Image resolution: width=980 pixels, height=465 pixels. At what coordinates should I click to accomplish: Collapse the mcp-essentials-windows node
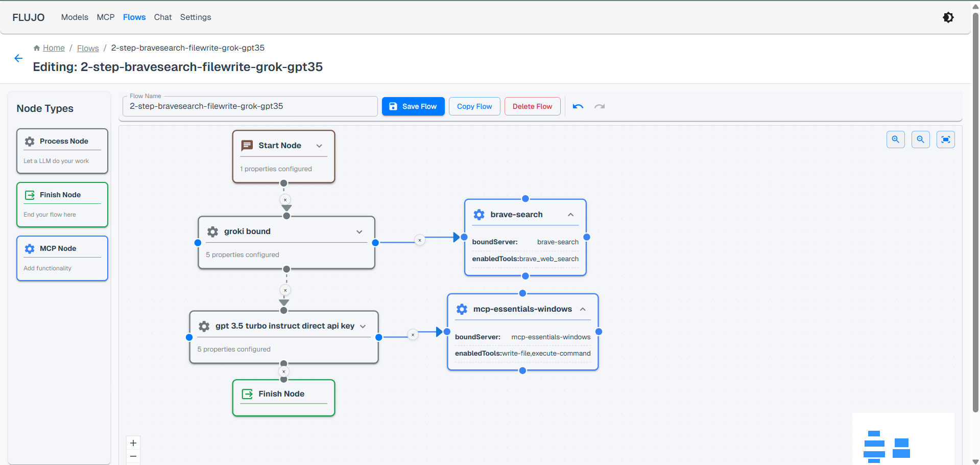tap(583, 309)
